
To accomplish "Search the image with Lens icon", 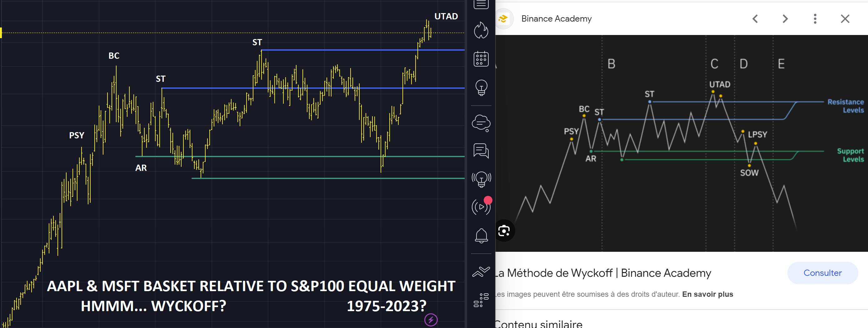I will click(x=504, y=231).
